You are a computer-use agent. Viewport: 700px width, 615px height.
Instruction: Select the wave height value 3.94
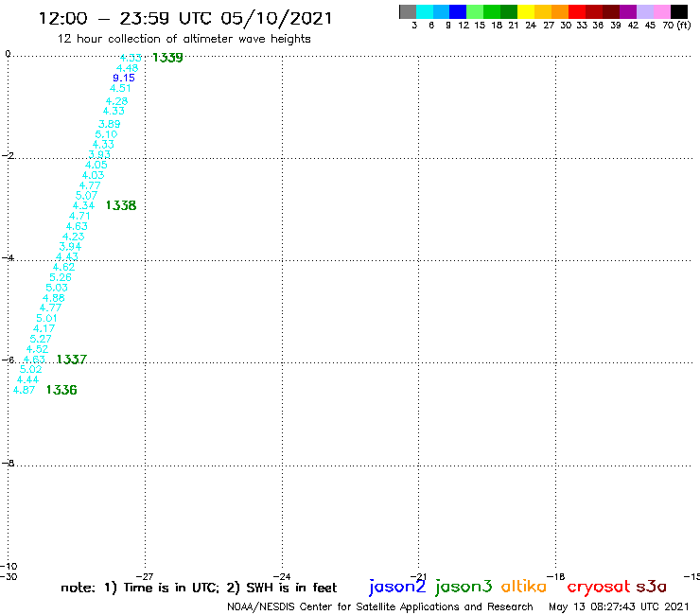point(70,247)
